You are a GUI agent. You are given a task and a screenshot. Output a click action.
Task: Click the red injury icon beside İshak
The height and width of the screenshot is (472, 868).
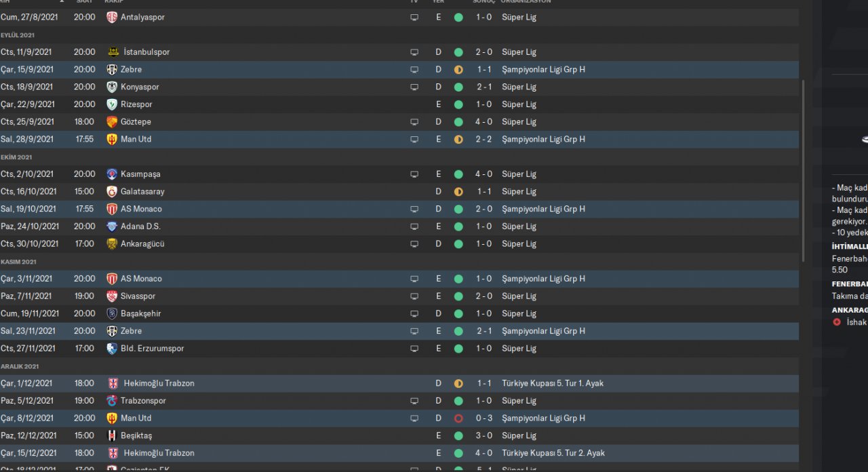[x=837, y=322]
